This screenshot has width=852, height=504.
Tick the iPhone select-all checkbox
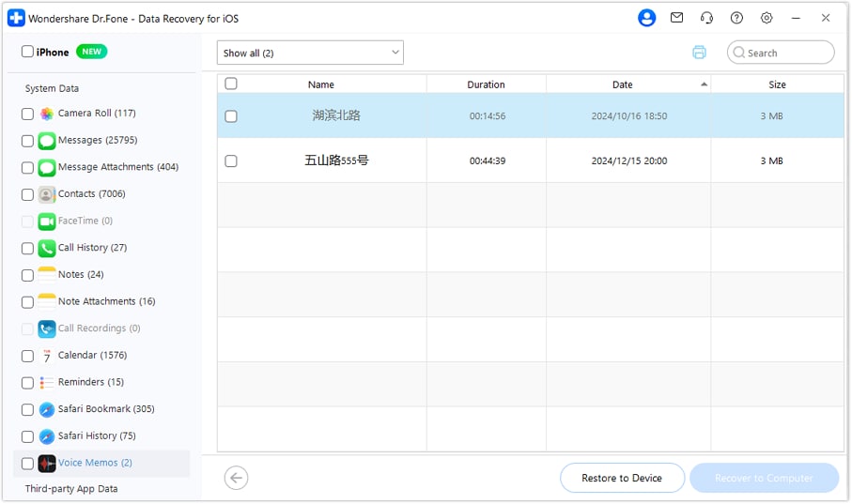pos(27,52)
